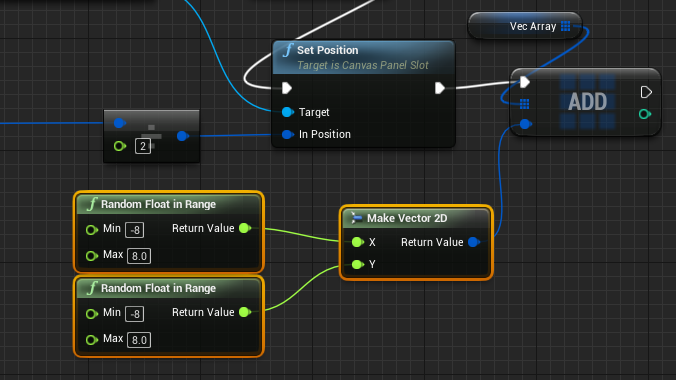Click Set Position output execution pin
Screen dimensions: 676x380
click(440, 88)
